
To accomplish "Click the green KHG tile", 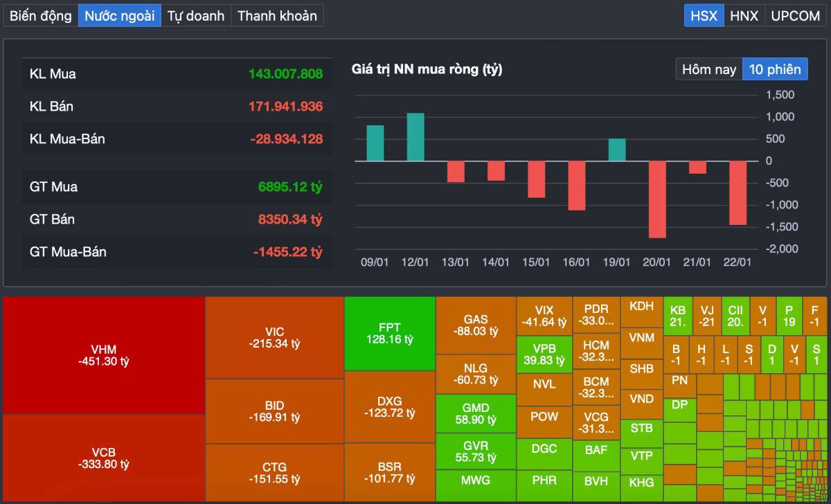I will 641,488.
